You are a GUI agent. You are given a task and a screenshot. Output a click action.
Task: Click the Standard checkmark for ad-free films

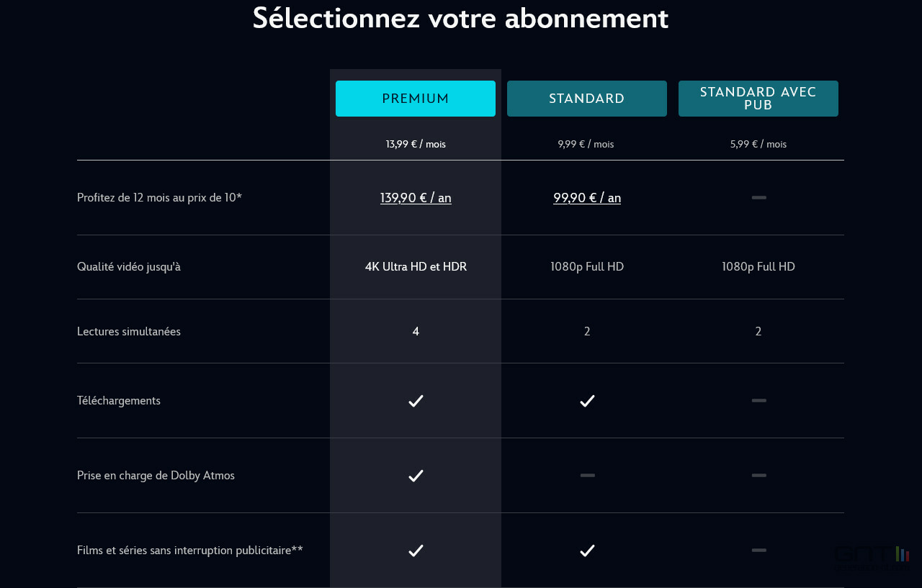(587, 551)
